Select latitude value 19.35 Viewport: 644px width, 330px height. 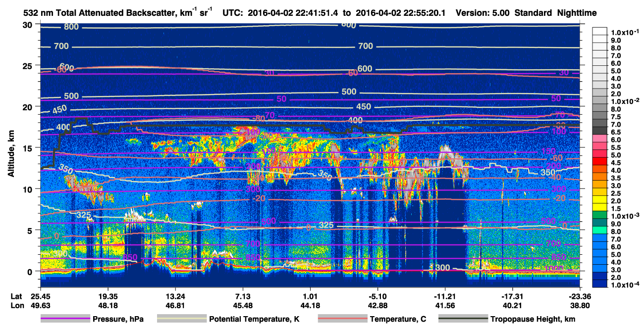[x=107, y=296]
